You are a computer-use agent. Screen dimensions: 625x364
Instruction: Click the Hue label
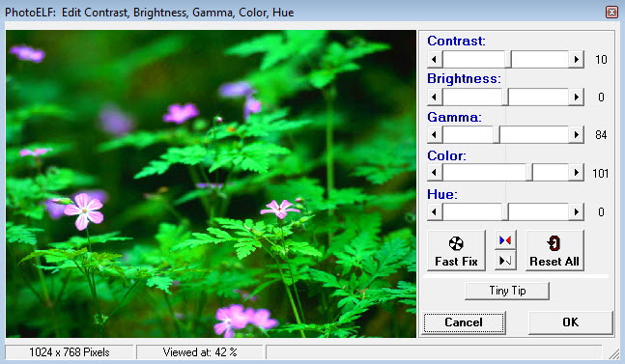click(442, 194)
